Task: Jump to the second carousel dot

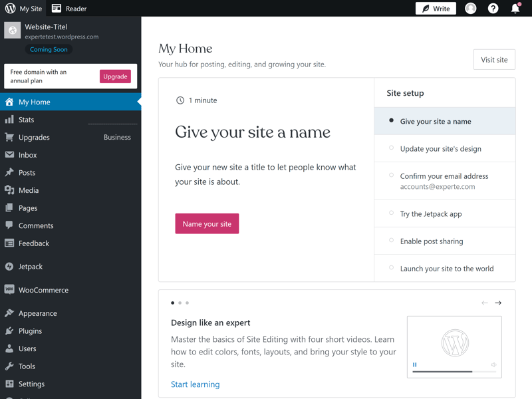Action: (x=180, y=303)
